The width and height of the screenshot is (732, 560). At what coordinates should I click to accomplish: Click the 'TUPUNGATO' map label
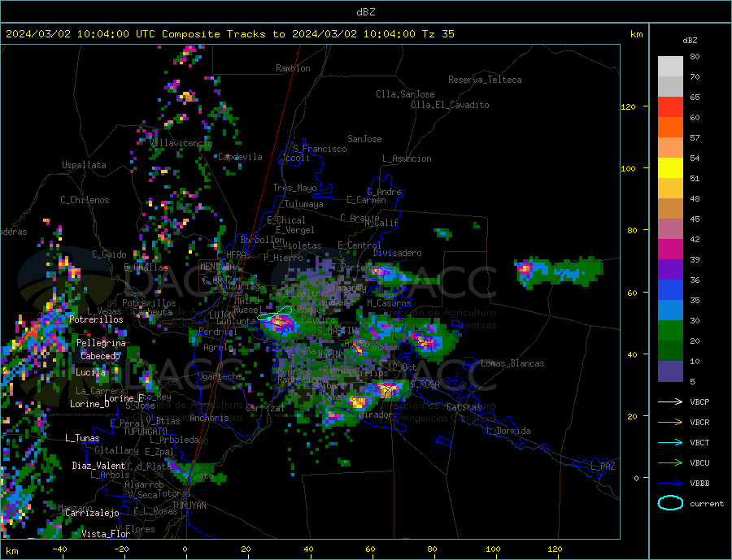pyautogui.click(x=146, y=432)
